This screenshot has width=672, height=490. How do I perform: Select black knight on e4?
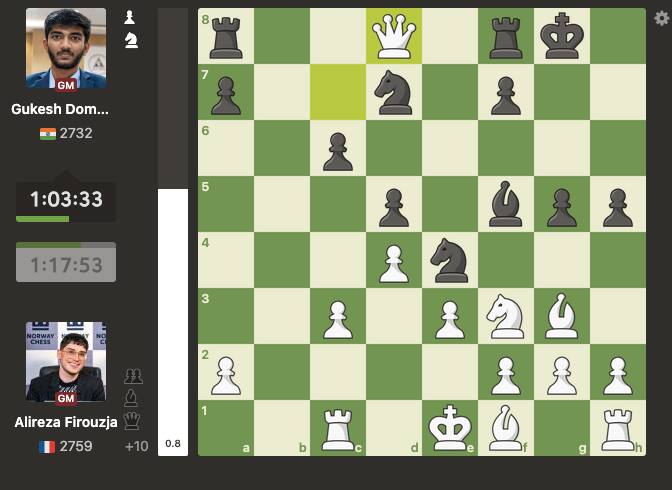click(450, 260)
